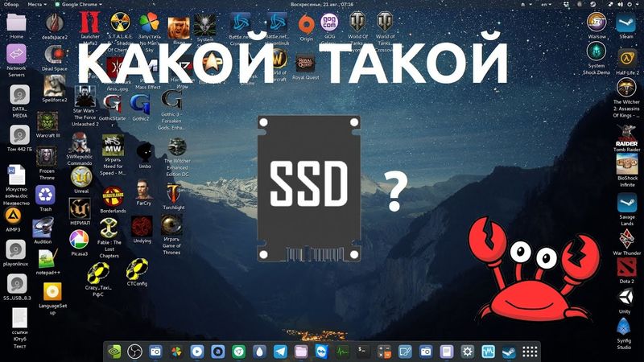
Task: Launch TeamViewer from the dock
Action: [321, 352]
